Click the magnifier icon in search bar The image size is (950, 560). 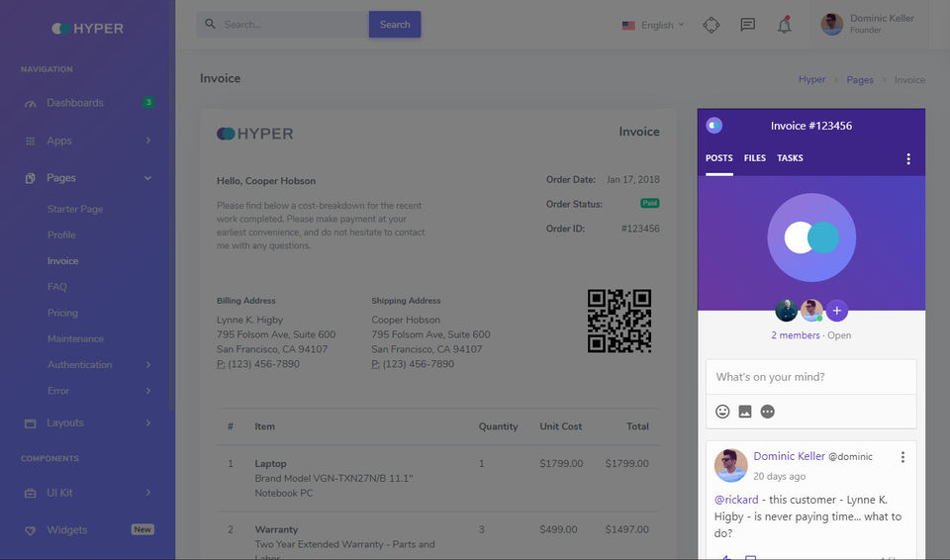pos(210,25)
